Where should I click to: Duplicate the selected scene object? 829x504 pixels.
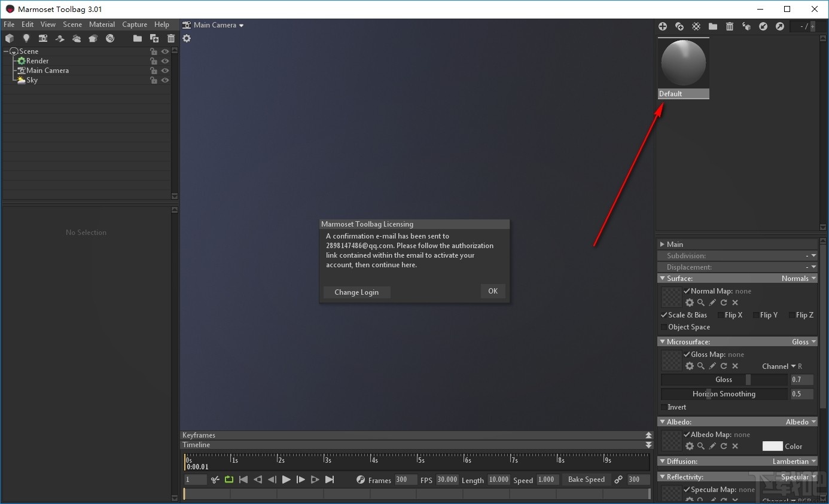[x=154, y=38]
